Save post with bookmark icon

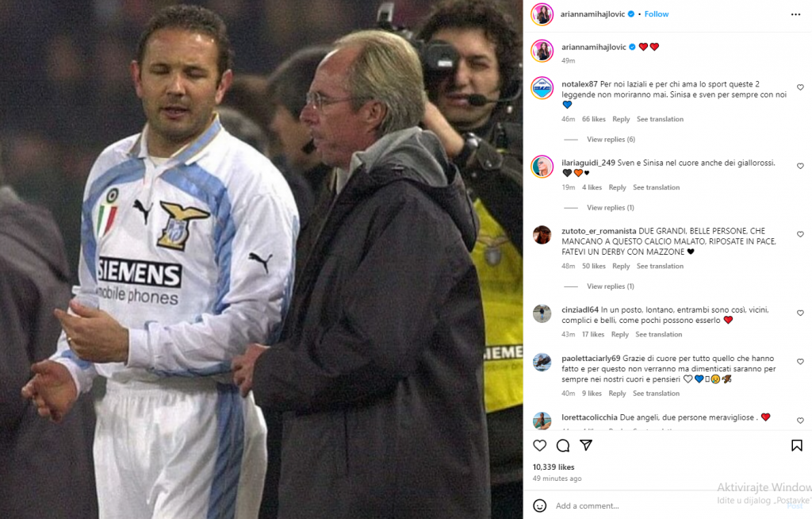[796, 445]
